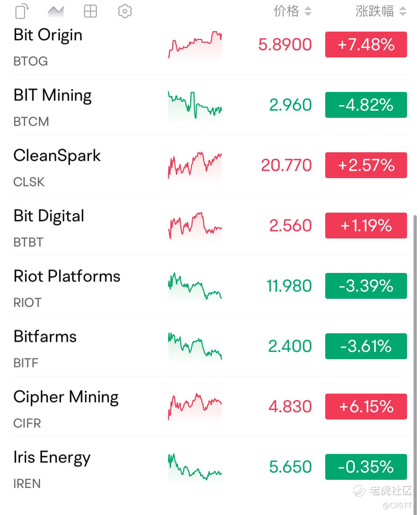Image resolution: width=420 pixels, height=515 pixels.
Task: Select the Bit Digital BTBT stock
Action: click(210, 226)
